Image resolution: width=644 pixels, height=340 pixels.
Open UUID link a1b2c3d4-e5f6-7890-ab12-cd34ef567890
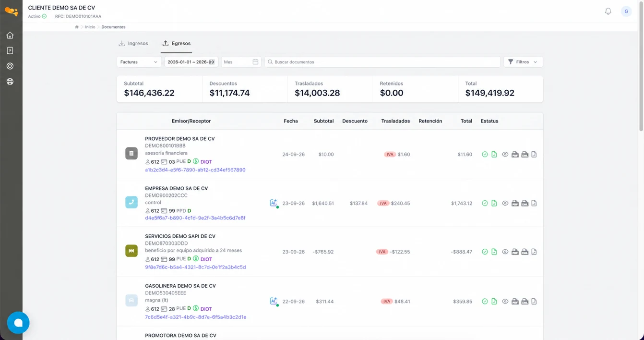point(195,170)
